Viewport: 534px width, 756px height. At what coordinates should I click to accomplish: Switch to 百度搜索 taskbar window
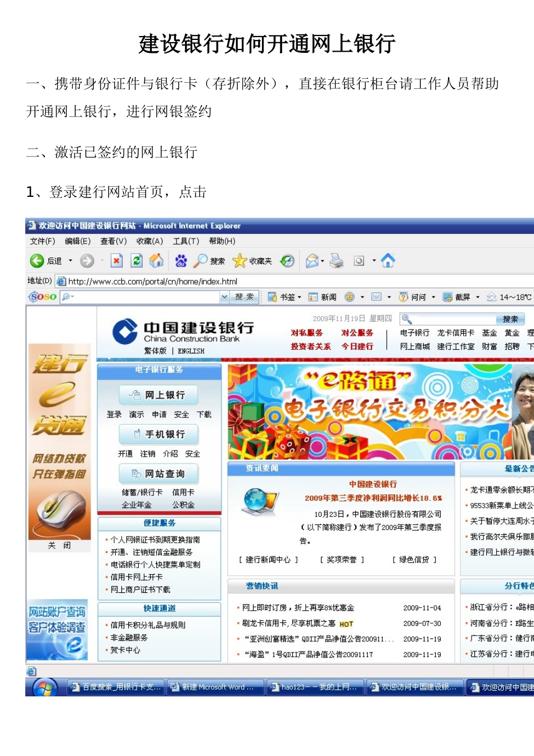[116, 687]
